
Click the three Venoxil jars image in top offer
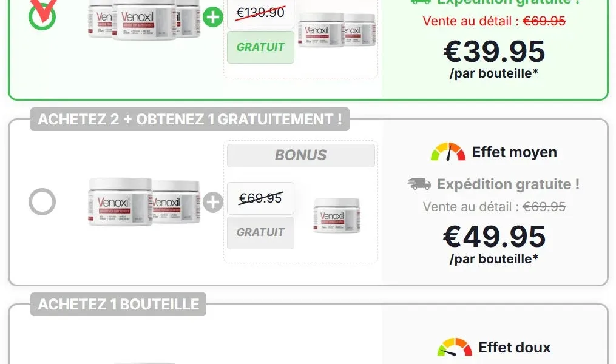(x=144, y=18)
